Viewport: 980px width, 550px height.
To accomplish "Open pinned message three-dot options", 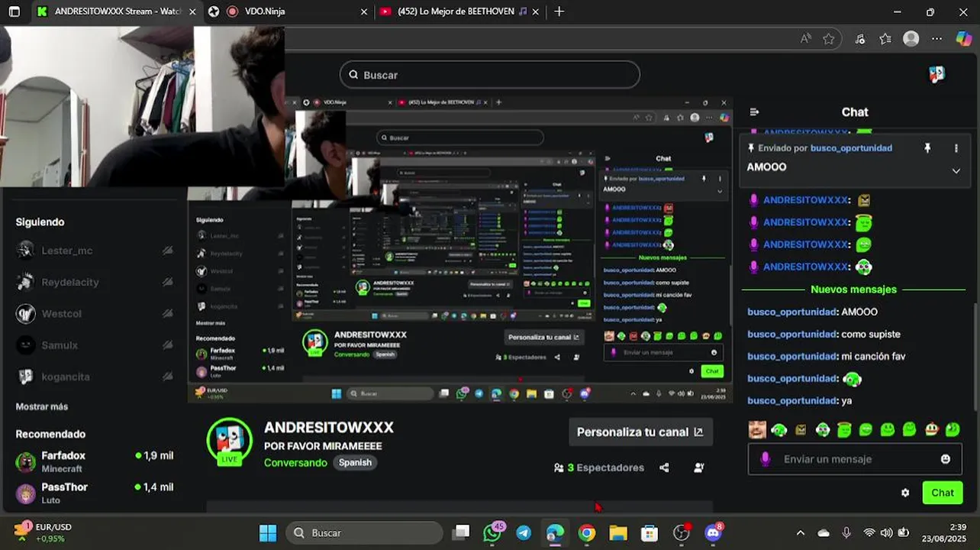I will [956, 148].
